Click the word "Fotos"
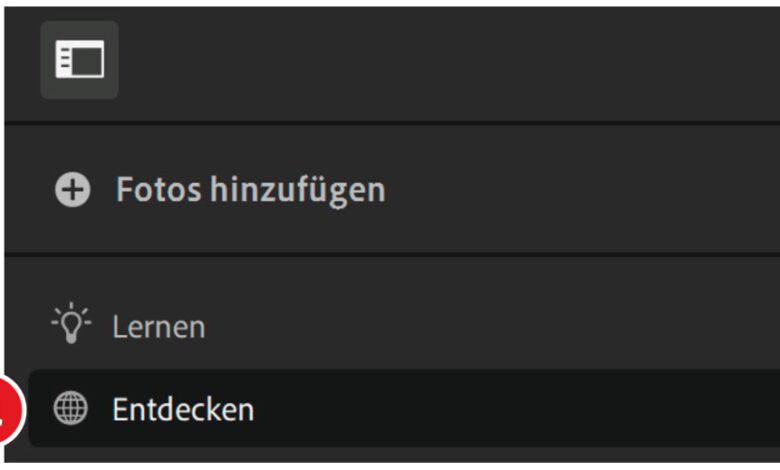 point(158,190)
